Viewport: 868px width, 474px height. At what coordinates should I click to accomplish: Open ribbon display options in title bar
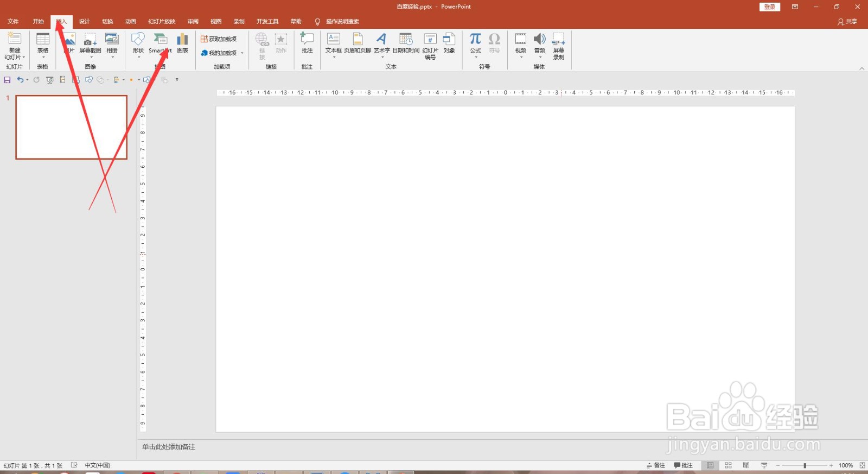coord(795,7)
